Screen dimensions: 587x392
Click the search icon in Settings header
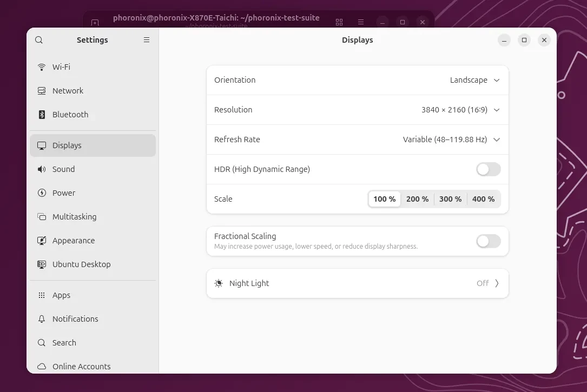[x=39, y=40]
